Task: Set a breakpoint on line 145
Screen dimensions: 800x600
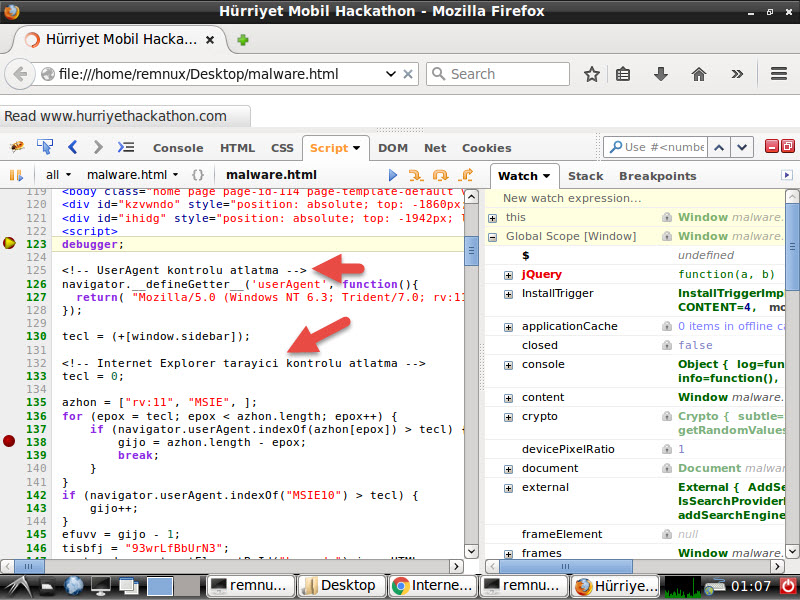Action: tap(9, 534)
